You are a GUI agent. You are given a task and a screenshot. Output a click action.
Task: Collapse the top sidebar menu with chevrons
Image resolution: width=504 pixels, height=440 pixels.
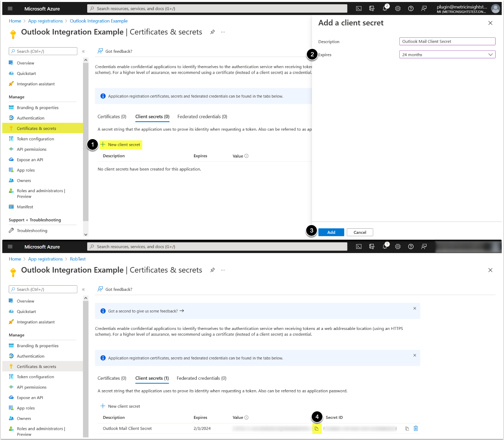coord(83,51)
